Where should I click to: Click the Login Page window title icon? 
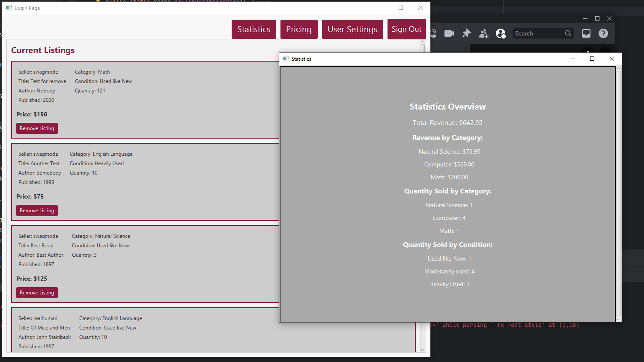pos(9,8)
